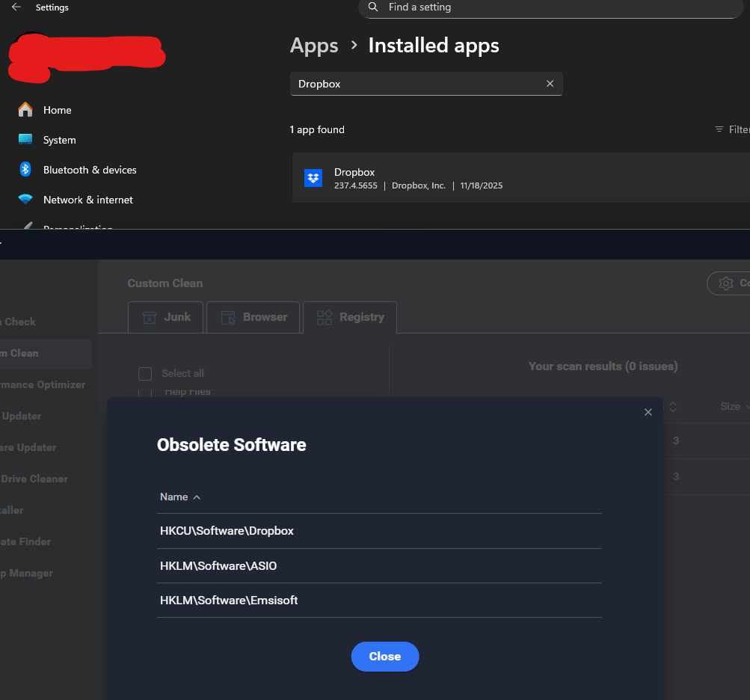
Task: Open the Filter options for installed apps
Action: click(731, 129)
